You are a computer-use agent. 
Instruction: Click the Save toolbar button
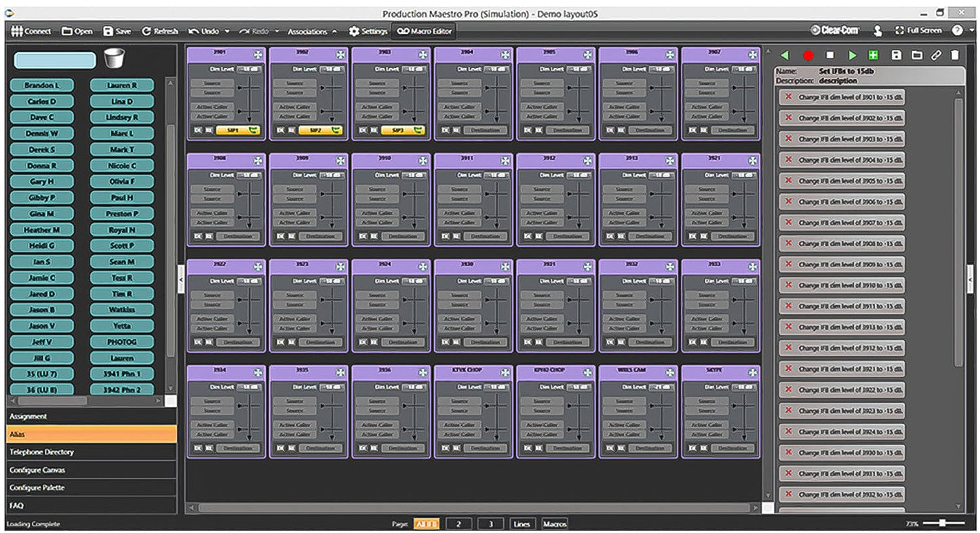pos(117,31)
